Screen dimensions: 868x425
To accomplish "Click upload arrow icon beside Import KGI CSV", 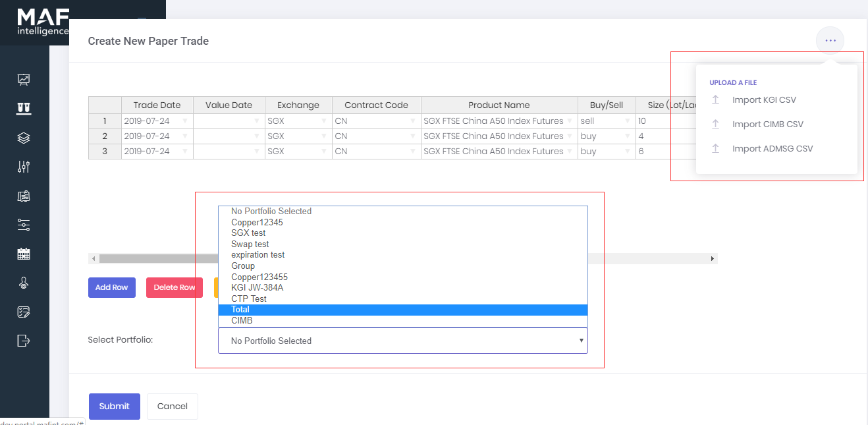I will [x=716, y=100].
